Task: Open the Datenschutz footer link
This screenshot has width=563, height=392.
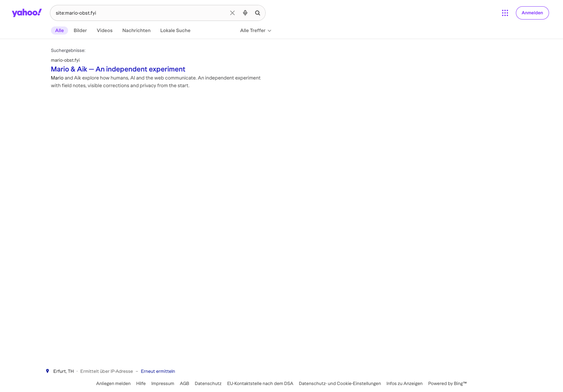Action: pos(208,383)
